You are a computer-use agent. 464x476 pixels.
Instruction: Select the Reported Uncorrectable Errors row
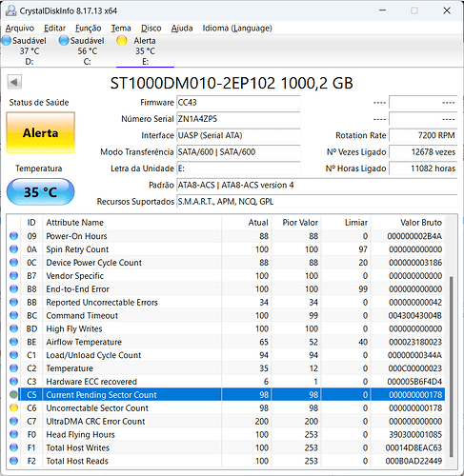pyautogui.click(x=226, y=302)
